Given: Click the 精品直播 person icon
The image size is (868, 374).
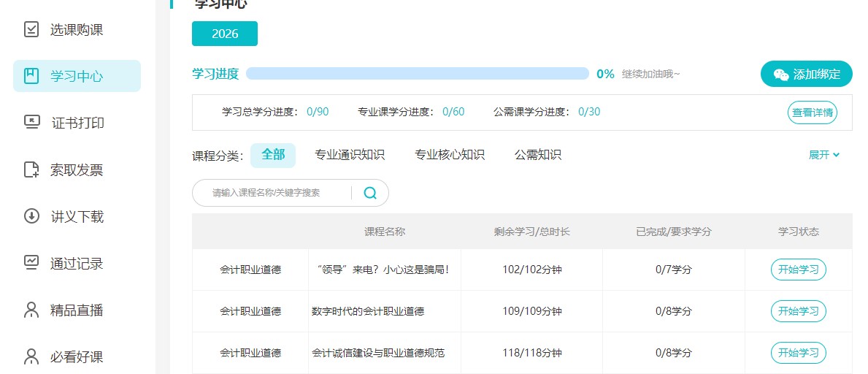Looking at the screenshot, I should tap(31, 310).
